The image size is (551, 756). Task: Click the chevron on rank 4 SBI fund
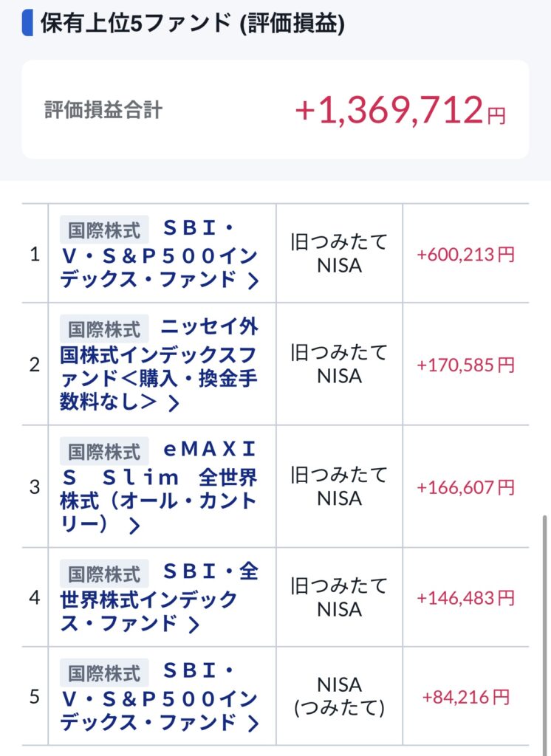click(x=194, y=624)
